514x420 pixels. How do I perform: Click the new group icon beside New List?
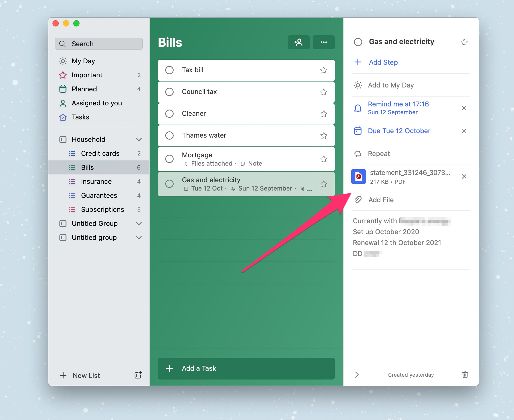(138, 375)
